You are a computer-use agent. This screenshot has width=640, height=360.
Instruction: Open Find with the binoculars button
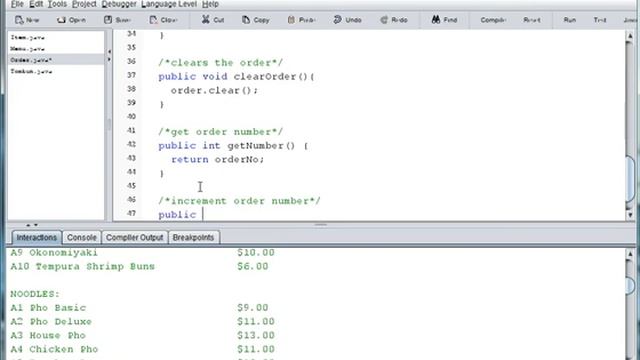[444, 20]
